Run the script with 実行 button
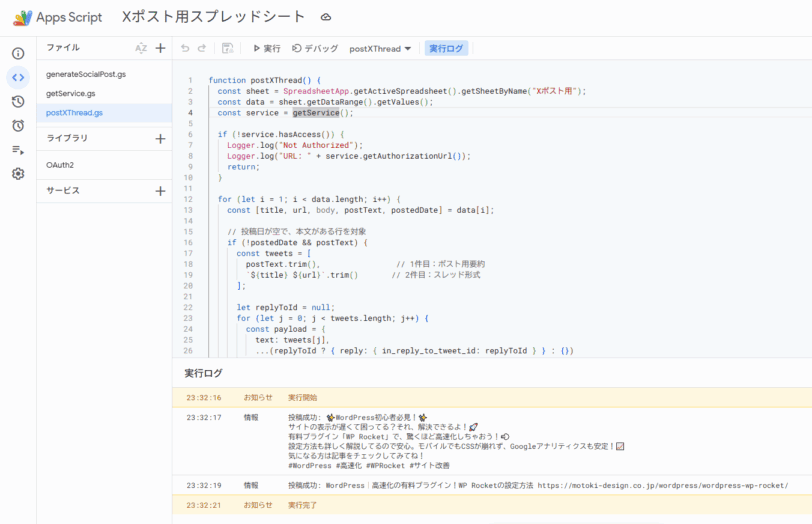Screen dimensions: 812x524 tap(267, 48)
